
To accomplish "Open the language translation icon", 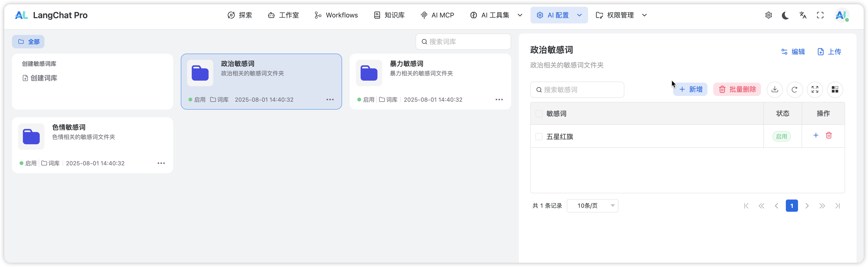I will point(803,15).
